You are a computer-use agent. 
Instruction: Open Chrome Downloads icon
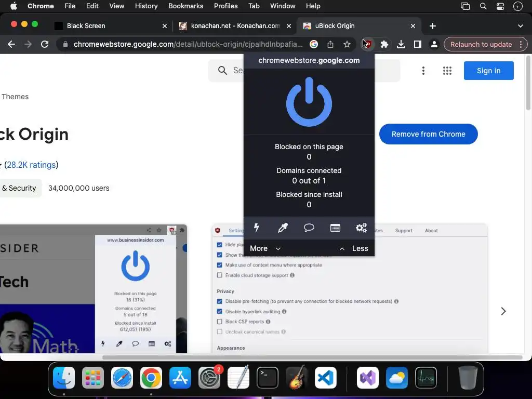click(401, 44)
